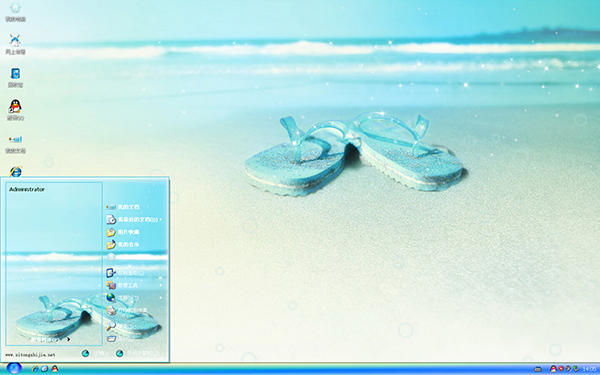Click the volume speaker tray icon
The width and height of the screenshot is (600, 375).
pos(568,369)
